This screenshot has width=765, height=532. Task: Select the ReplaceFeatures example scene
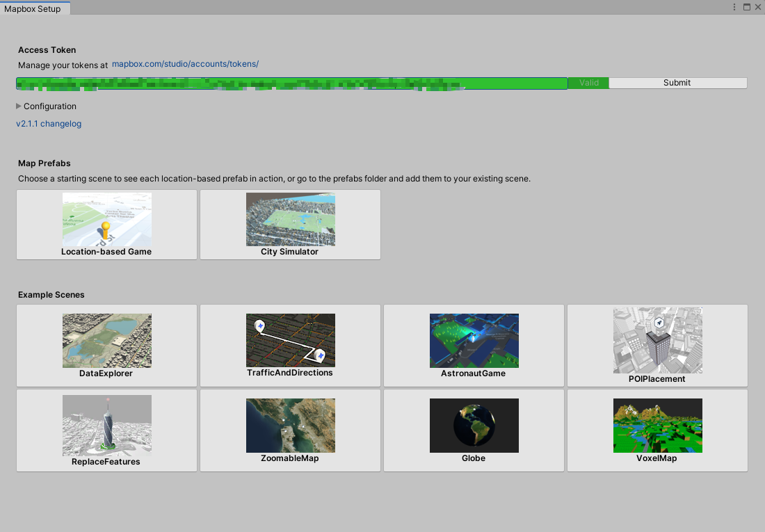pos(106,430)
